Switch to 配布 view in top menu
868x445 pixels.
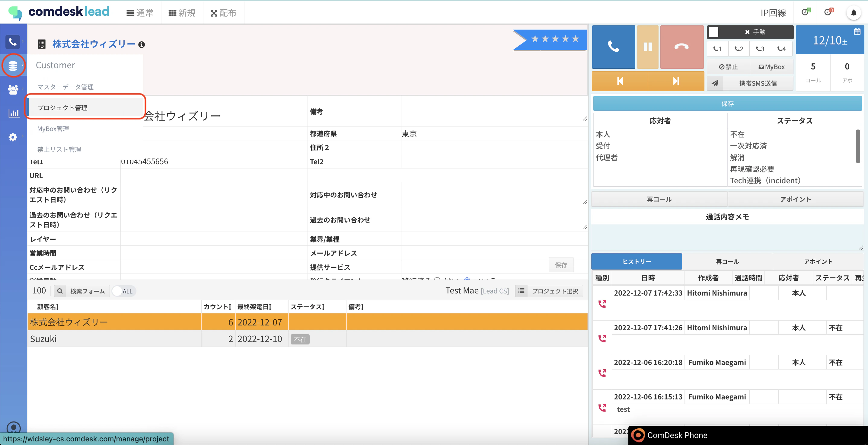pos(223,13)
